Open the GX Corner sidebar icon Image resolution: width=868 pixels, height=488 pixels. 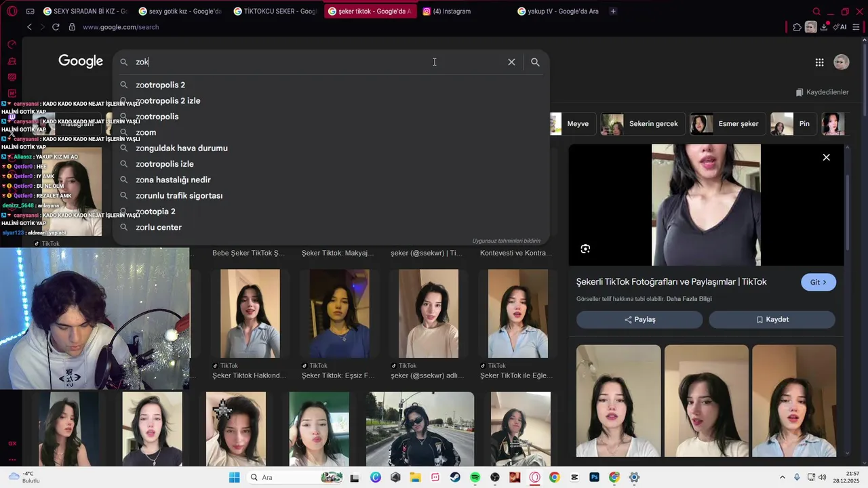click(12, 443)
